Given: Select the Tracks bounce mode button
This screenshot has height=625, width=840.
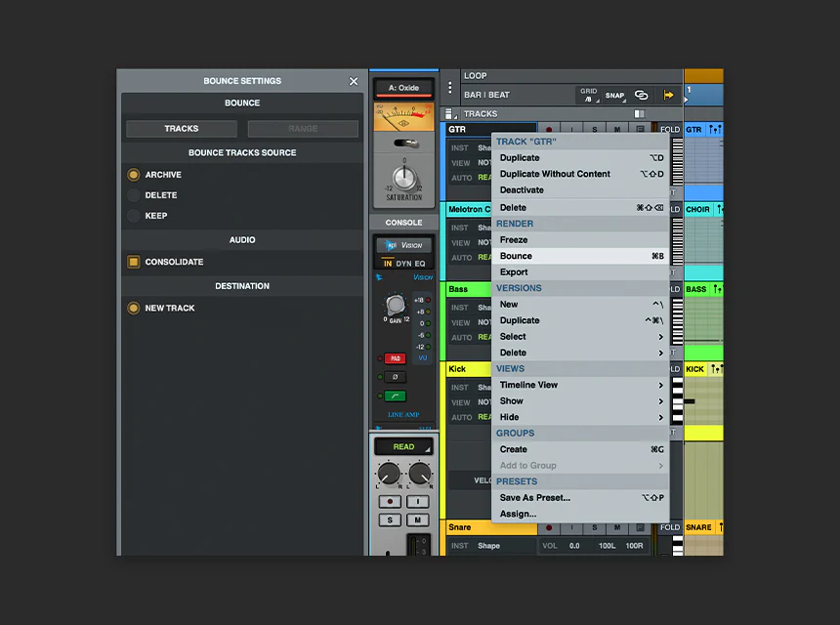Looking at the screenshot, I should click(182, 129).
